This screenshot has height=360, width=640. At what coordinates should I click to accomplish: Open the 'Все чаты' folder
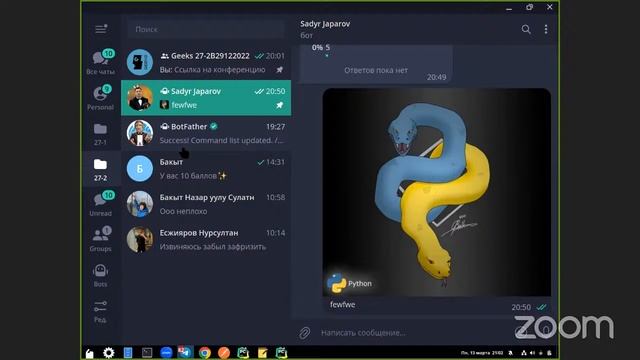100,62
